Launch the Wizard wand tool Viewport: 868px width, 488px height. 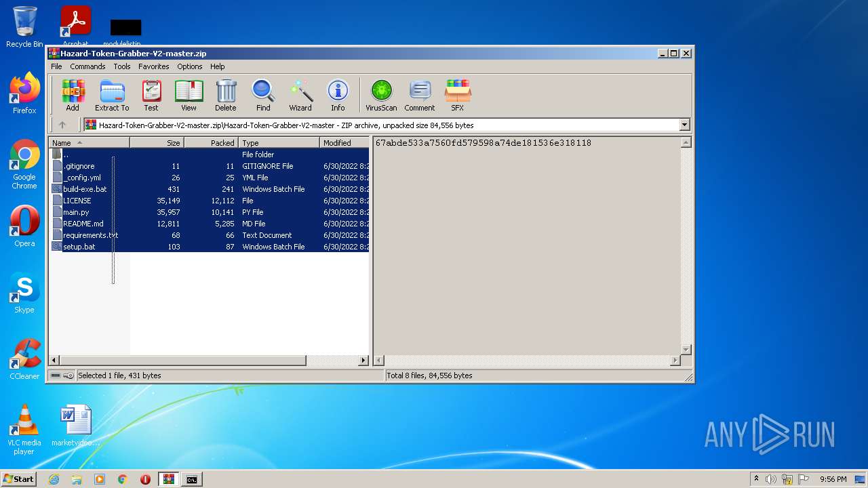[300, 95]
